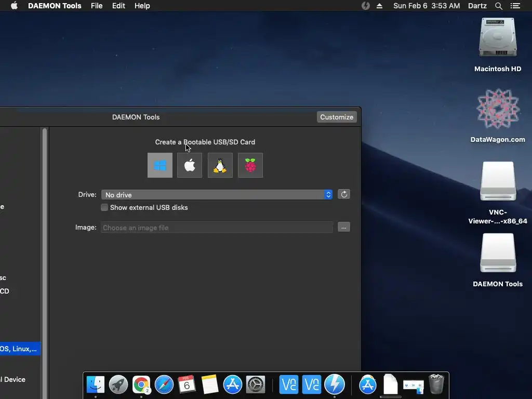Open DAEMON Tools lightning icon in Dock

[x=335, y=385]
